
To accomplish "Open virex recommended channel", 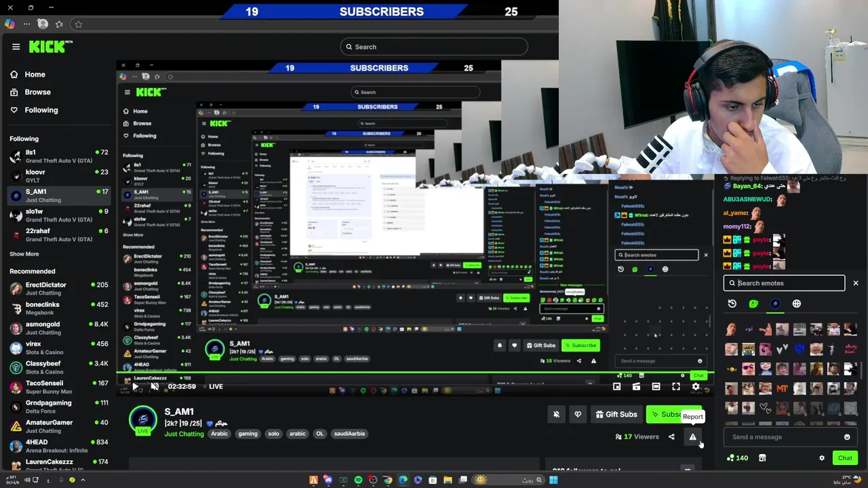I will (x=58, y=348).
